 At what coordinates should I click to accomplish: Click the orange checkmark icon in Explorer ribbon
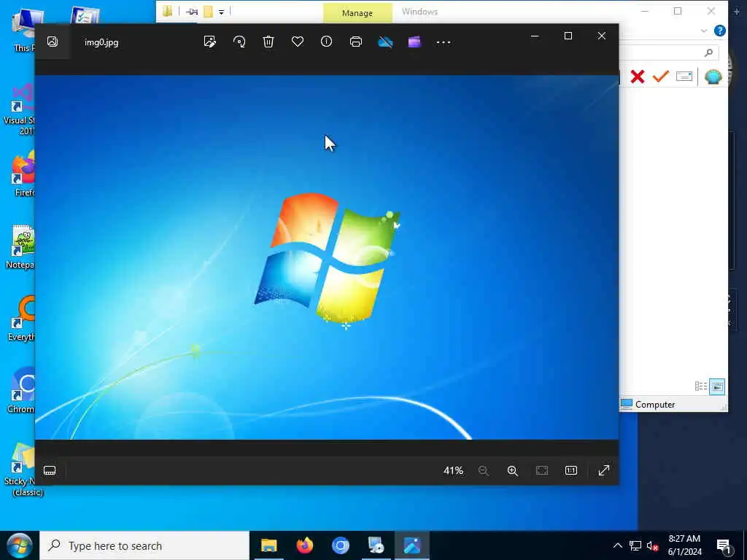(x=661, y=76)
